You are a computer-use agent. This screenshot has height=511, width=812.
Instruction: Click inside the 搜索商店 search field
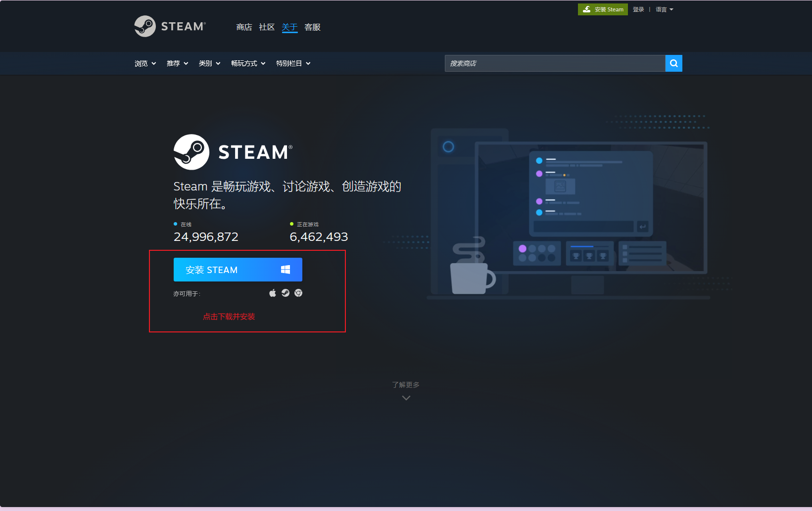[x=544, y=63]
